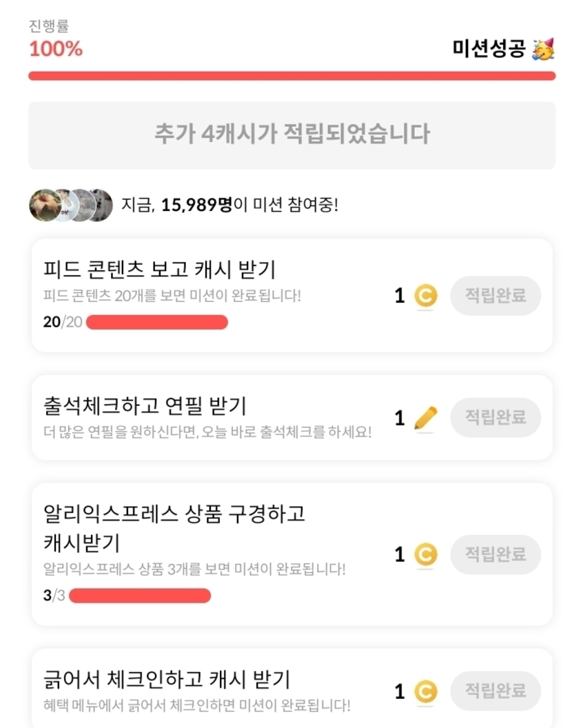This screenshot has width=572, height=728.
Task: Click the 3/3 AliExpress progress bar
Action: click(140, 596)
